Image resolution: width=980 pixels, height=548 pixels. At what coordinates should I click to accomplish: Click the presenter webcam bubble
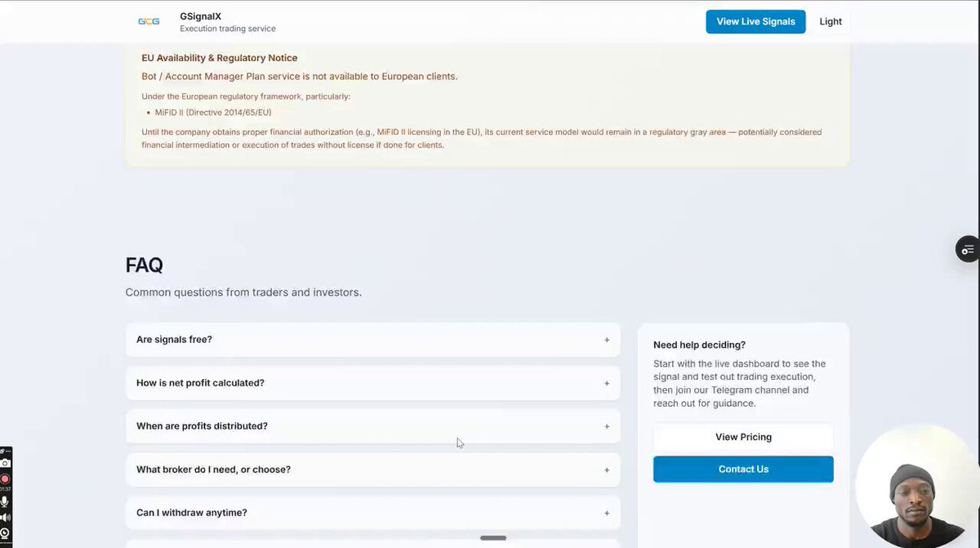click(x=916, y=486)
